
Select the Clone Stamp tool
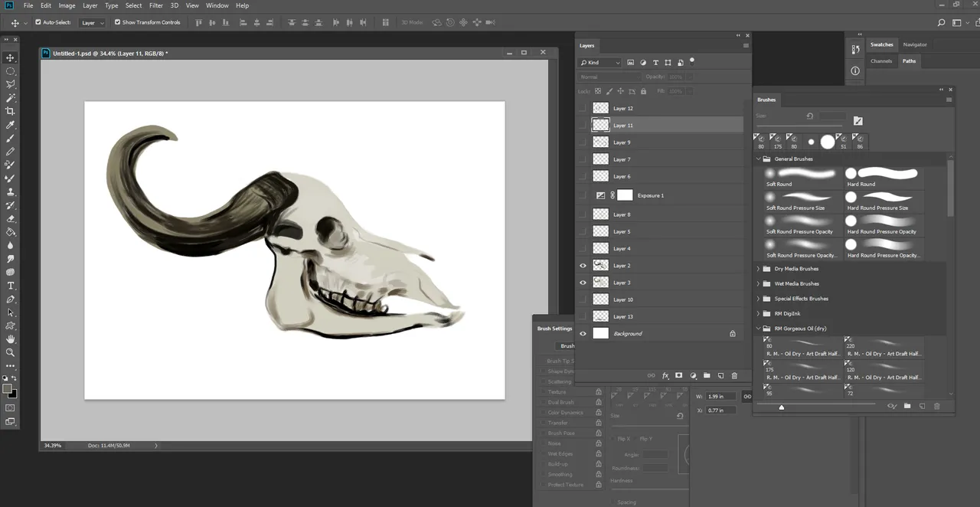11,191
